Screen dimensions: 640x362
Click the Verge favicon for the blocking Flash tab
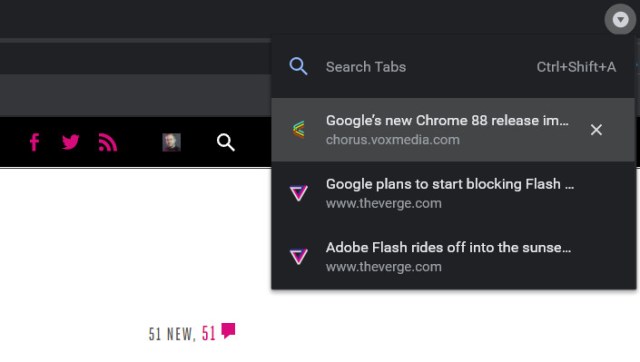click(x=298, y=193)
